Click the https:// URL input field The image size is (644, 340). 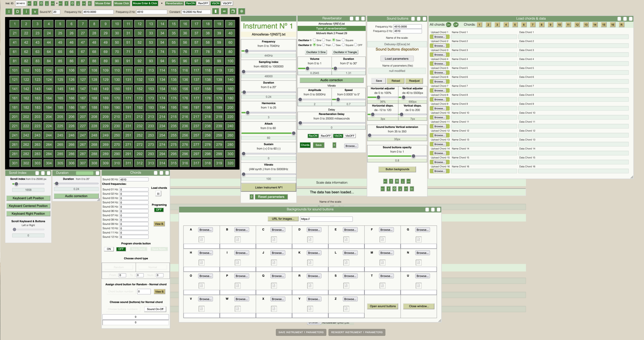tap(326, 219)
